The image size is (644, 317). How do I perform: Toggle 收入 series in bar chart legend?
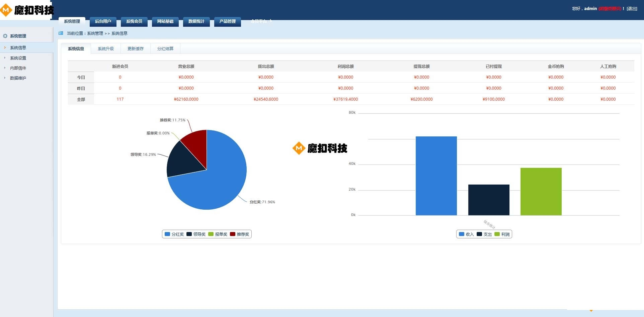(x=467, y=234)
